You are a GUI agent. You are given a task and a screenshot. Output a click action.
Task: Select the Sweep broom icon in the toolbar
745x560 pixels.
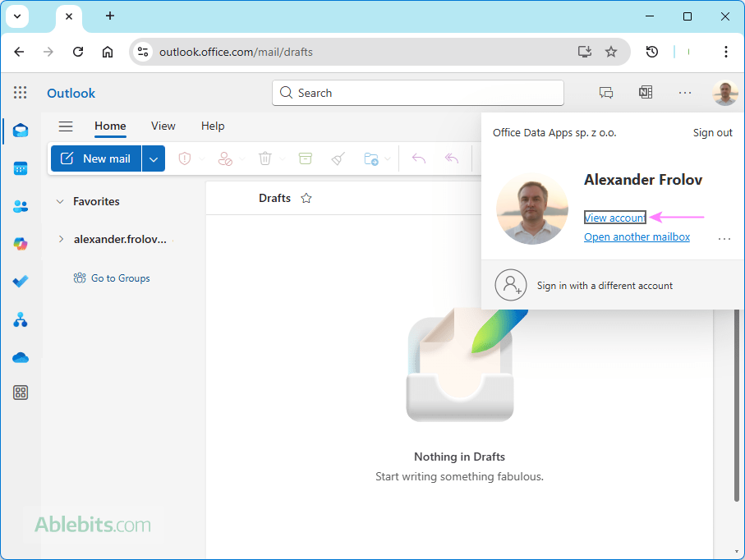click(337, 158)
